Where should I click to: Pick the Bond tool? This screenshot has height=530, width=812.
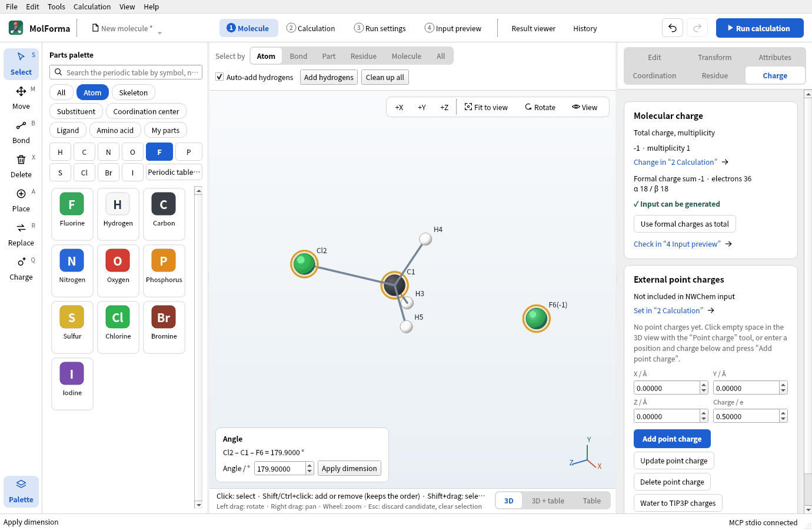click(21, 132)
